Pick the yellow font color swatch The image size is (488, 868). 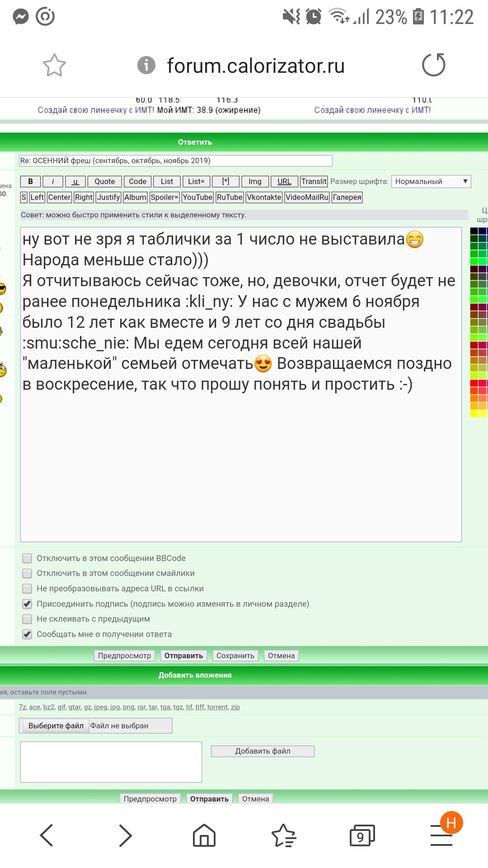(x=474, y=414)
